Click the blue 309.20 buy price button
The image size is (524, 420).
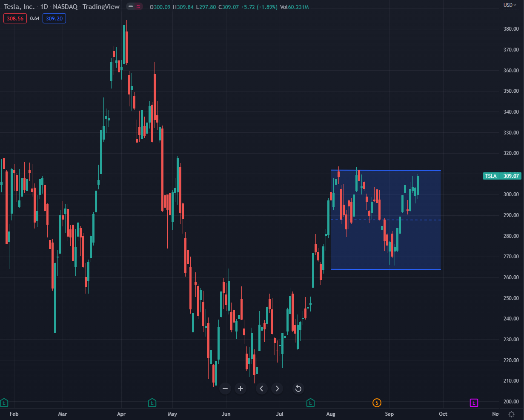click(x=54, y=18)
